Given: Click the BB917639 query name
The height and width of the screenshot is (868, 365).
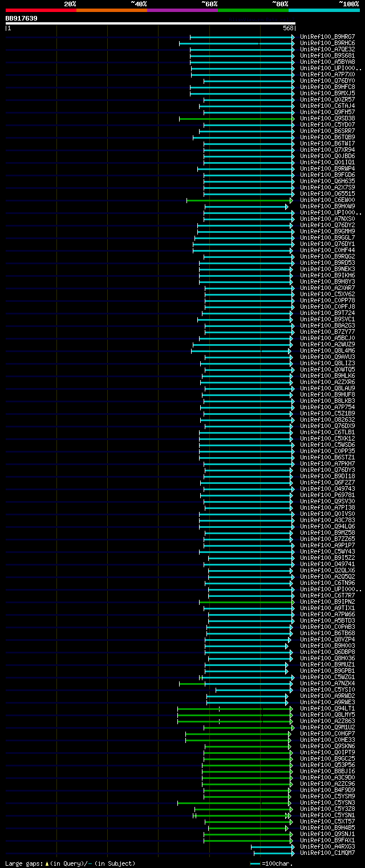Looking at the screenshot, I should (22, 18).
